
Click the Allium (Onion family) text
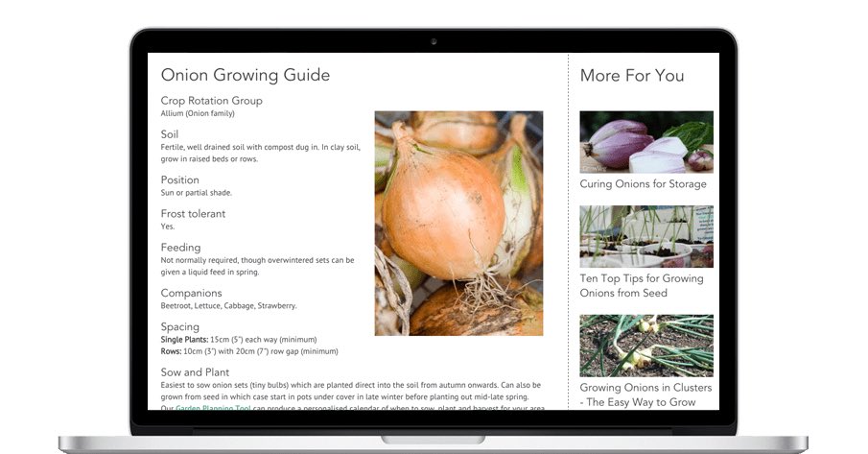pos(198,113)
